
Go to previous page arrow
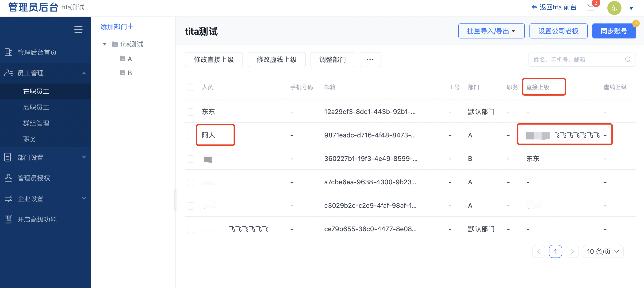[538, 251]
